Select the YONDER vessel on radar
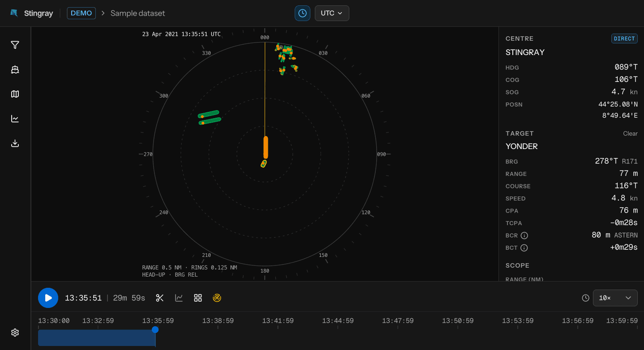The image size is (644, 350). click(x=264, y=164)
